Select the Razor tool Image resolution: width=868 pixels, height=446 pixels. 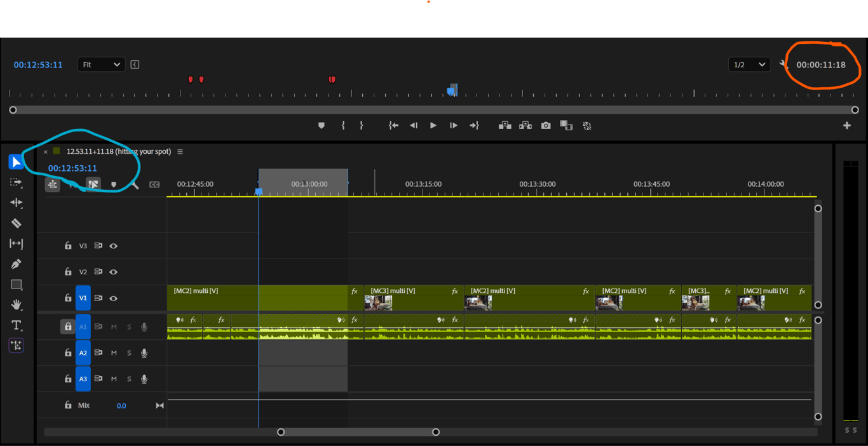(16, 223)
